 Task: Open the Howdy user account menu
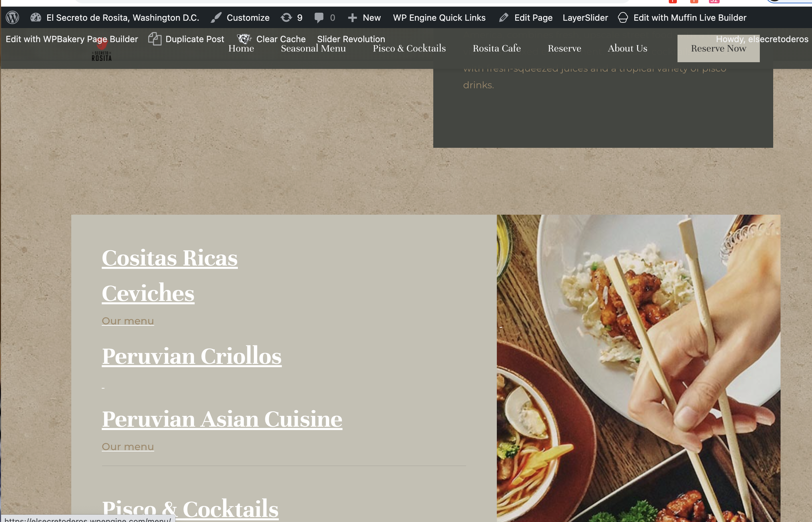[x=762, y=39]
